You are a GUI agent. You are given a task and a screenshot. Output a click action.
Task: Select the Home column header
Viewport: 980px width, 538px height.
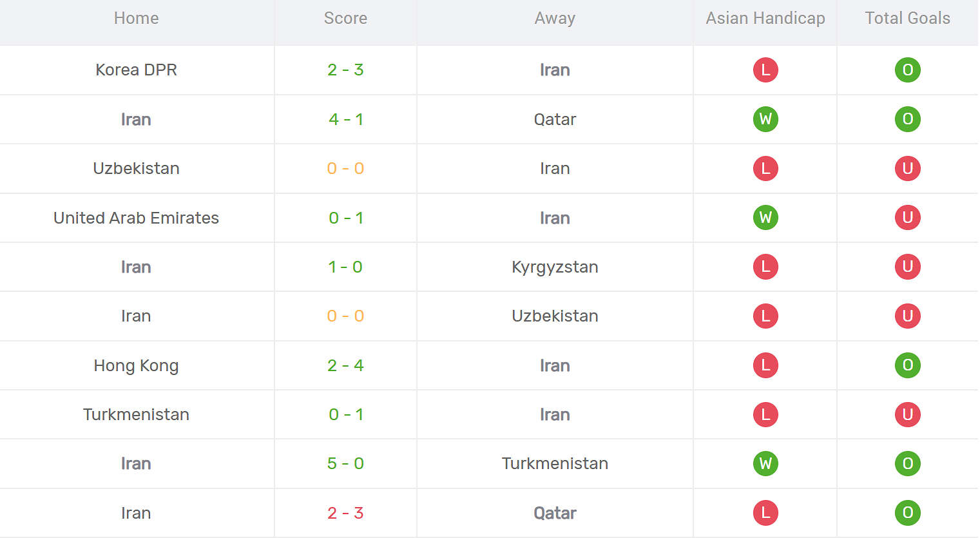click(x=136, y=18)
